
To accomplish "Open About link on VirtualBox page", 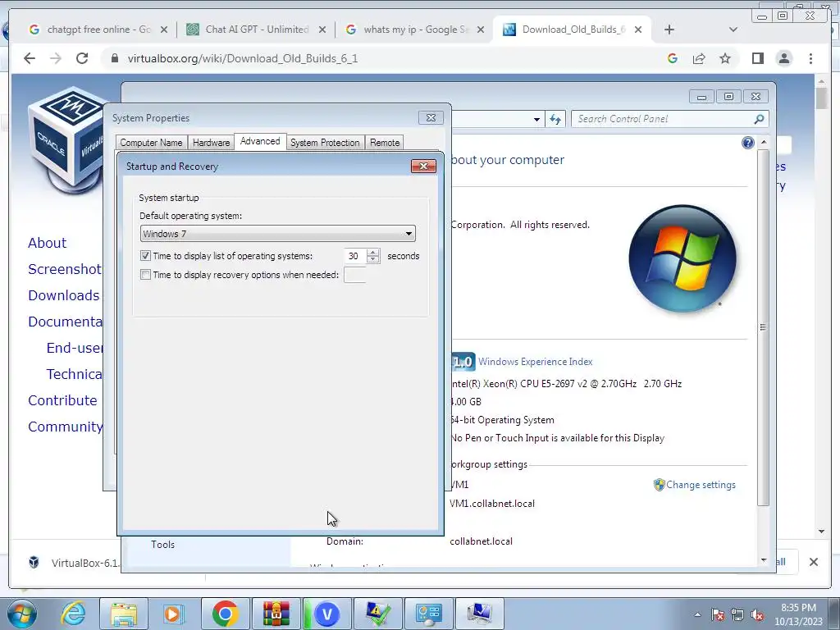I will [47, 243].
